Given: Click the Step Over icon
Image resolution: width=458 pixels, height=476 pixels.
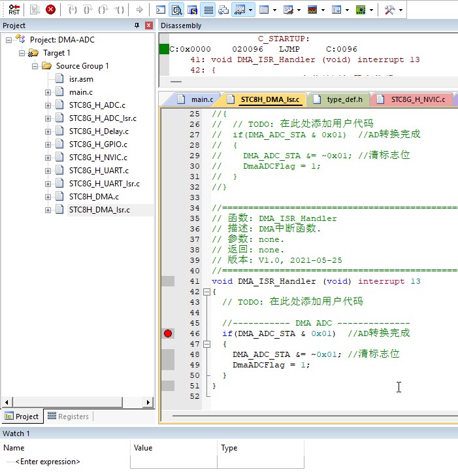Looking at the screenshot, I should point(88,10).
